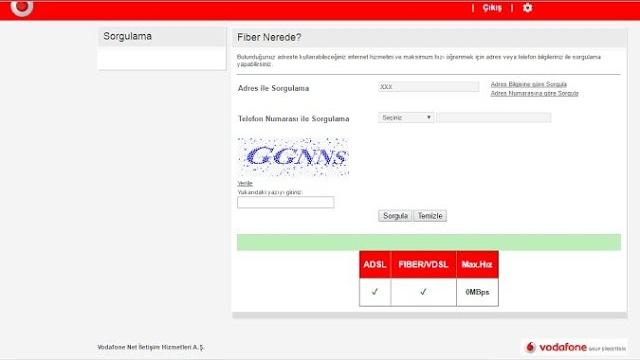Click the checkmark under ADSL
The image size is (640, 360).
click(x=375, y=292)
